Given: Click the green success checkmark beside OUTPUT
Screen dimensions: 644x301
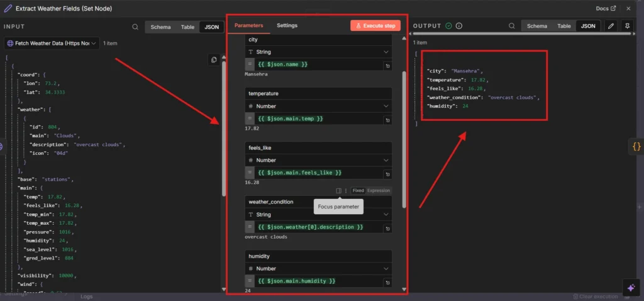Looking at the screenshot, I should click(x=449, y=25).
